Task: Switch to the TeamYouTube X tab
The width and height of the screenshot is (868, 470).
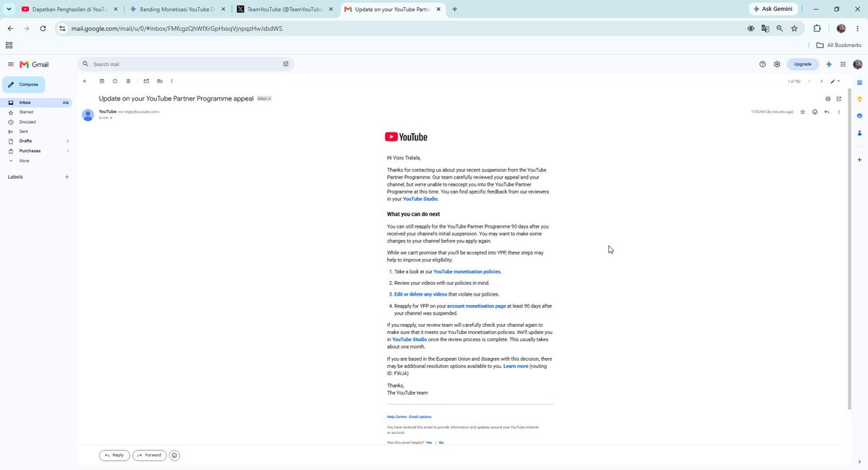Action: [285, 9]
